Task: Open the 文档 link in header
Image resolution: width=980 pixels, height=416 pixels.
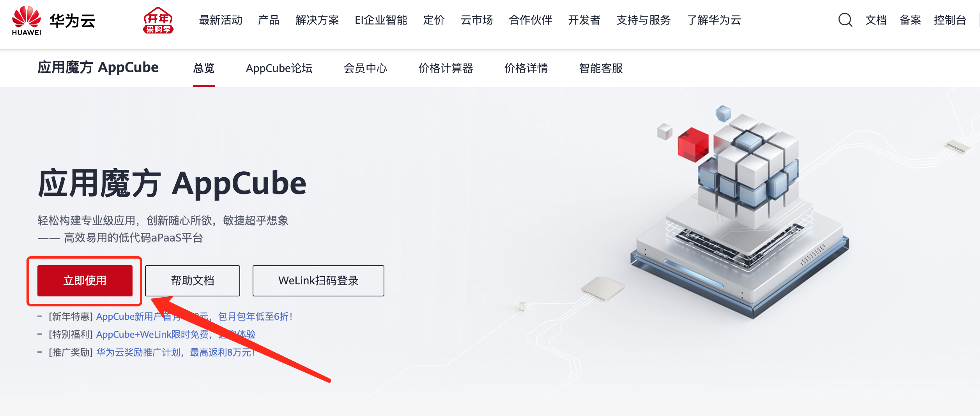Action: click(x=876, y=20)
